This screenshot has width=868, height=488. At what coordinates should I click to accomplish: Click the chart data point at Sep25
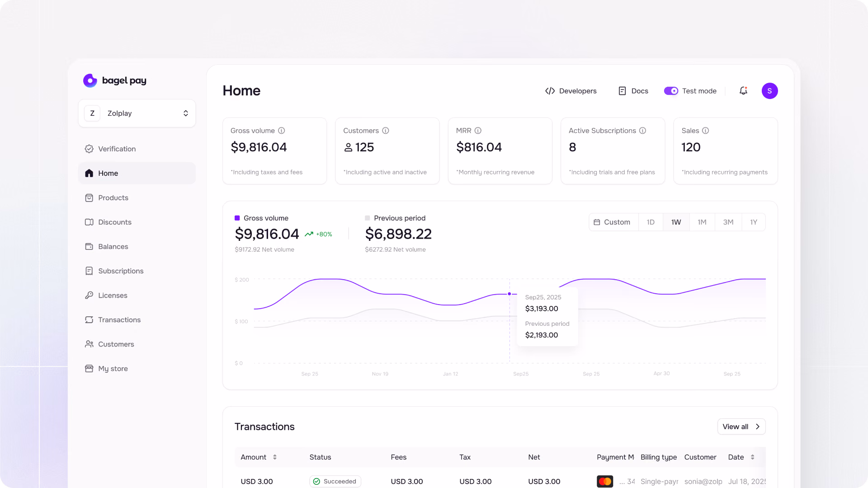[x=509, y=294]
